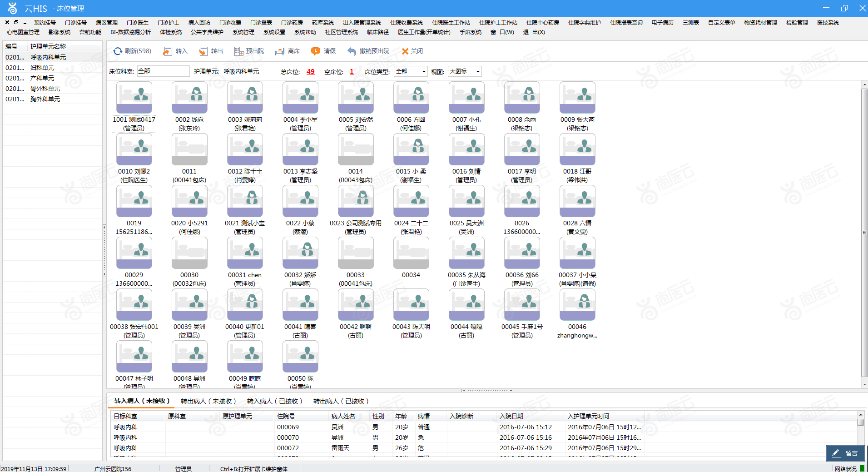
Task: Select bed 00047 林子明 icon
Action: (x=134, y=356)
